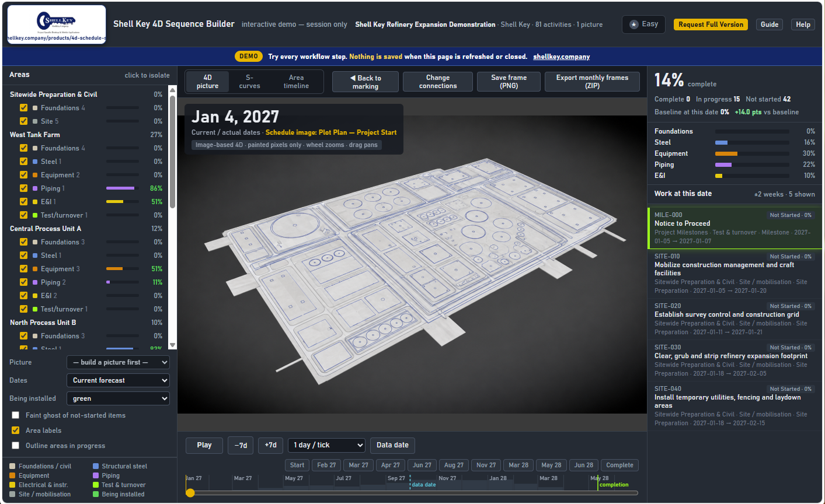
Task: Click the star icon on Easy button
Action: point(634,24)
